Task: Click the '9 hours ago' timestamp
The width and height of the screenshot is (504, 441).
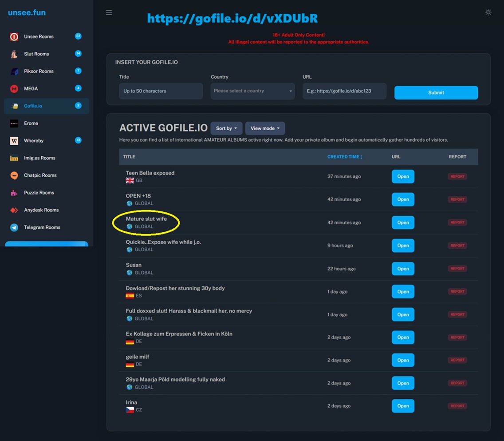Action: pos(340,246)
